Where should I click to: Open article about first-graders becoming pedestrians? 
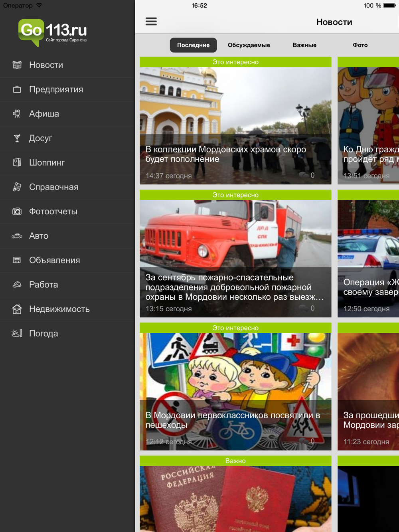click(235, 386)
